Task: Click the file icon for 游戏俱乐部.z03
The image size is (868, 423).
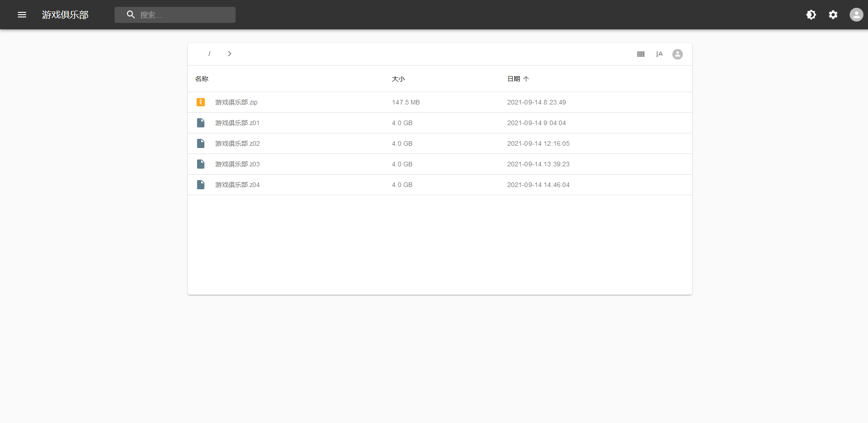Action: pos(201,164)
